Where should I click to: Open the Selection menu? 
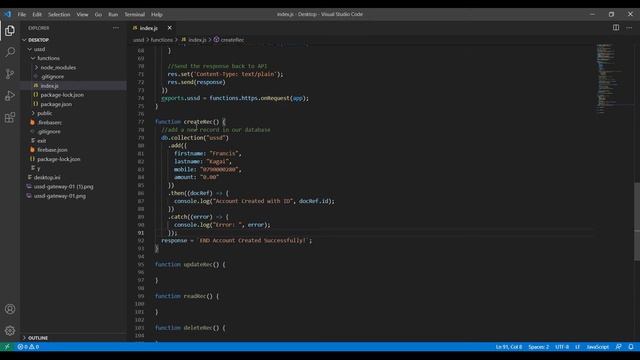point(59,14)
